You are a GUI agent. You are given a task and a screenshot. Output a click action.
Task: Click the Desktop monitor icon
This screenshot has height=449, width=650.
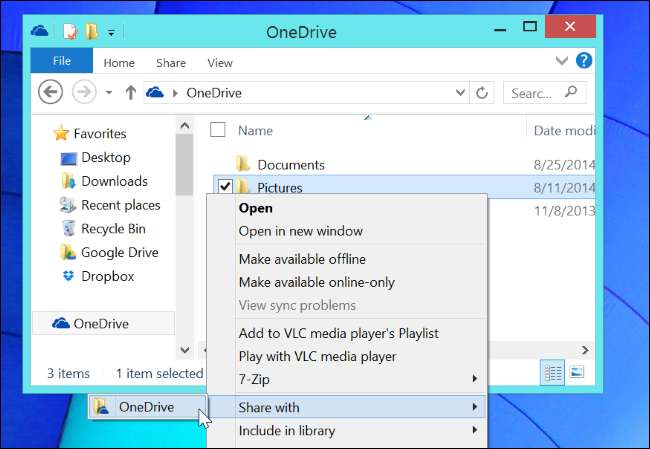(69, 158)
